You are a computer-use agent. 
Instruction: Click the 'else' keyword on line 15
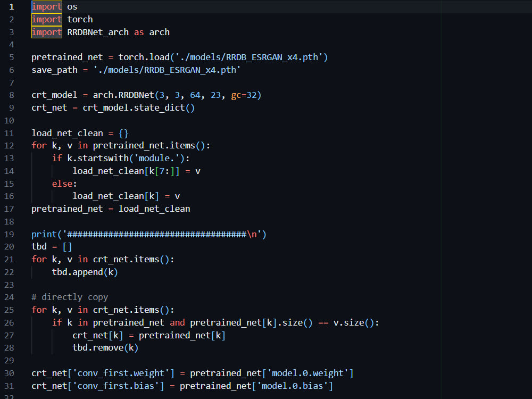click(x=62, y=184)
